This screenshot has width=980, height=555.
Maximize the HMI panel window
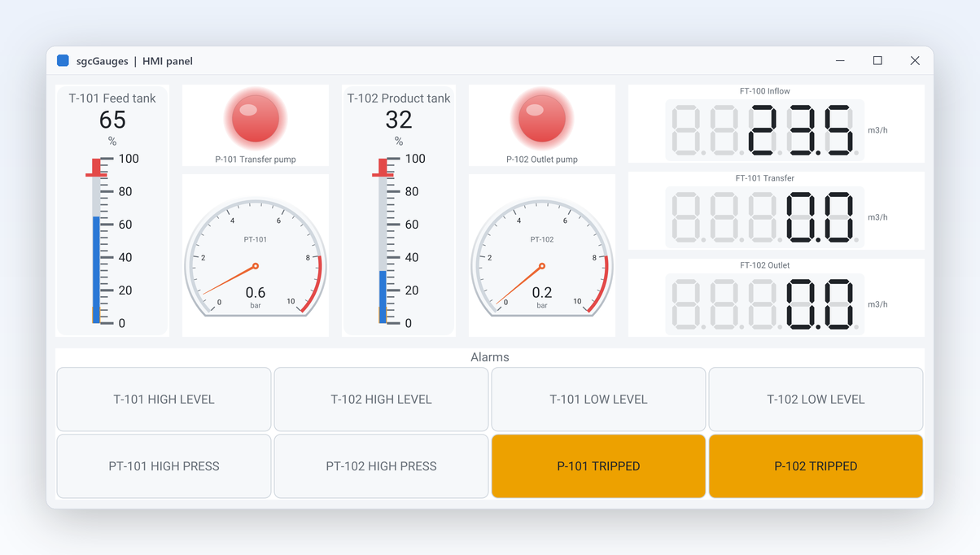pos(877,61)
